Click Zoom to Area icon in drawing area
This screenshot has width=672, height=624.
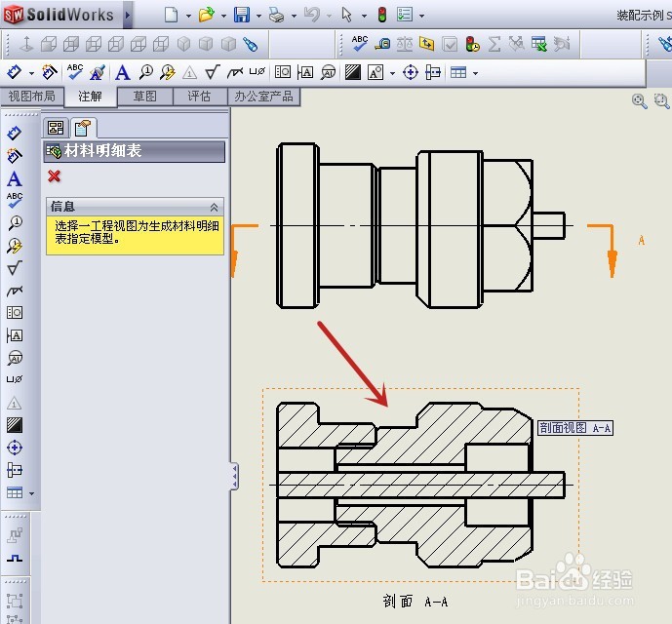click(x=661, y=101)
